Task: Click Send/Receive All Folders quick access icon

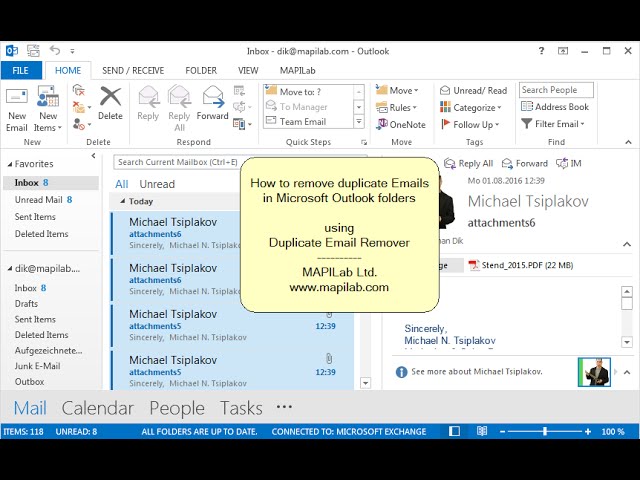Action: click(x=33, y=51)
